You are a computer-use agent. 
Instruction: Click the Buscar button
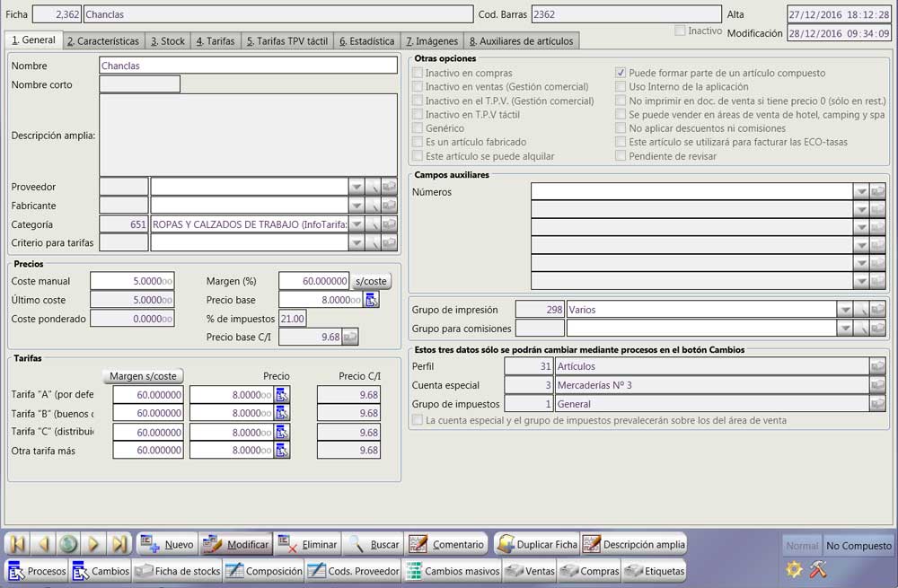pos(374,545)
